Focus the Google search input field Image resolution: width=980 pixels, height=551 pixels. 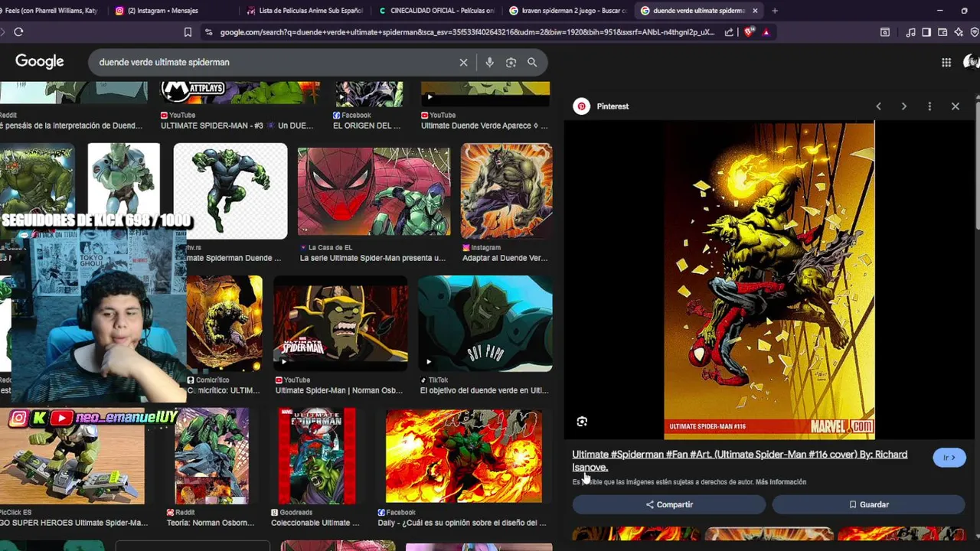point(276,62)
